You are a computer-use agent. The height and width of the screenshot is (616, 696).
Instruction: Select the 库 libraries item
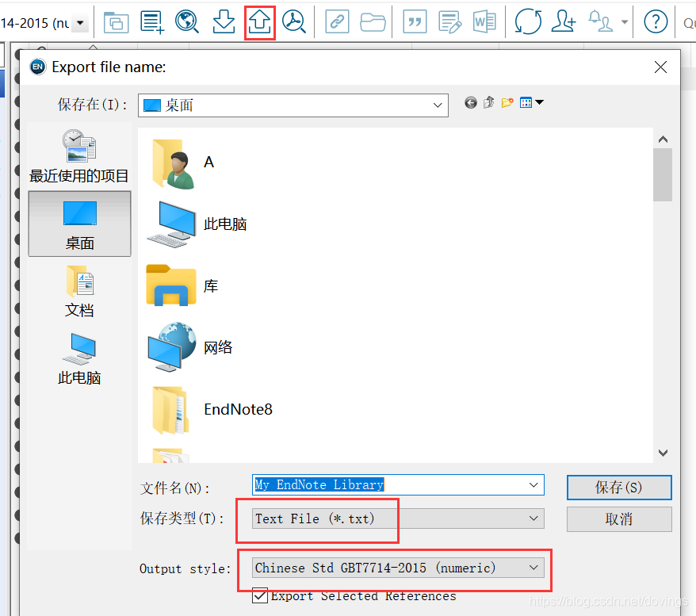coord(183,285)
